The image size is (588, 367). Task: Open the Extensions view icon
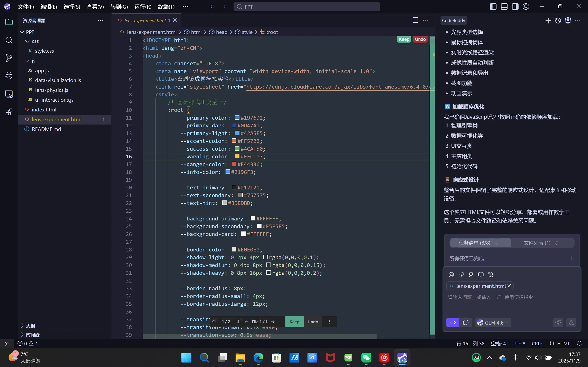(x=9, y=112)
